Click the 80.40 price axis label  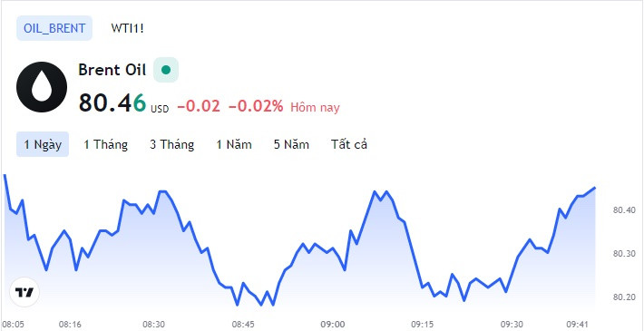(624, 210)
